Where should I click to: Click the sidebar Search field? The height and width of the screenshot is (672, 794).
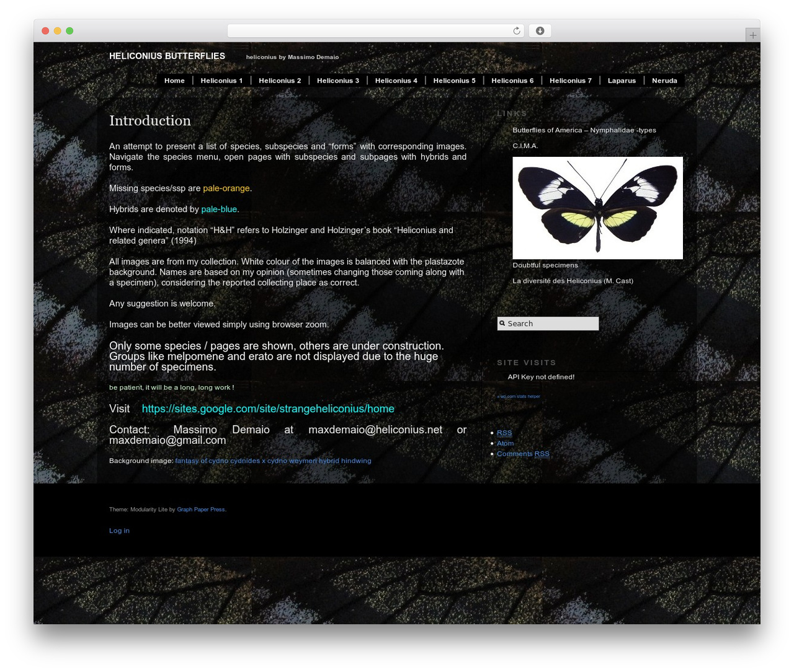[548, 324]
